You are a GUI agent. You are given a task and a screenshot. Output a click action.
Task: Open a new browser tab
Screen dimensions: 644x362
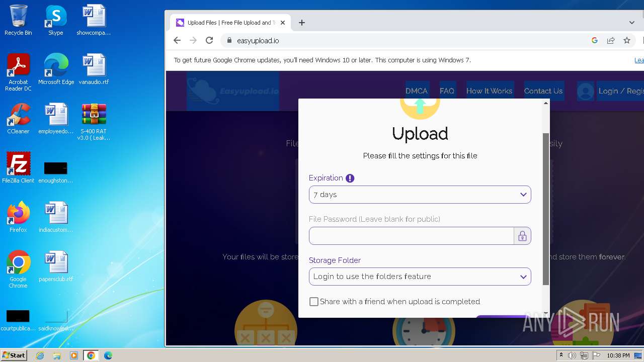click(302, 23)
